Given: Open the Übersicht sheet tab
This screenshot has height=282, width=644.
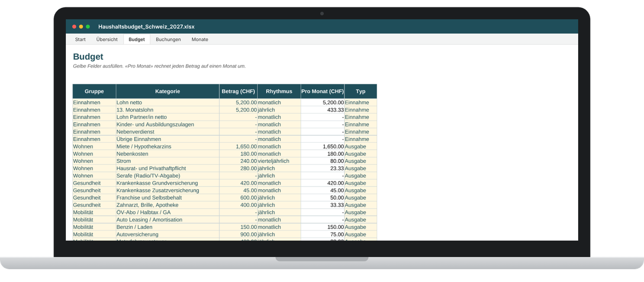Looking at the screenshot, I should pos(107,39).
